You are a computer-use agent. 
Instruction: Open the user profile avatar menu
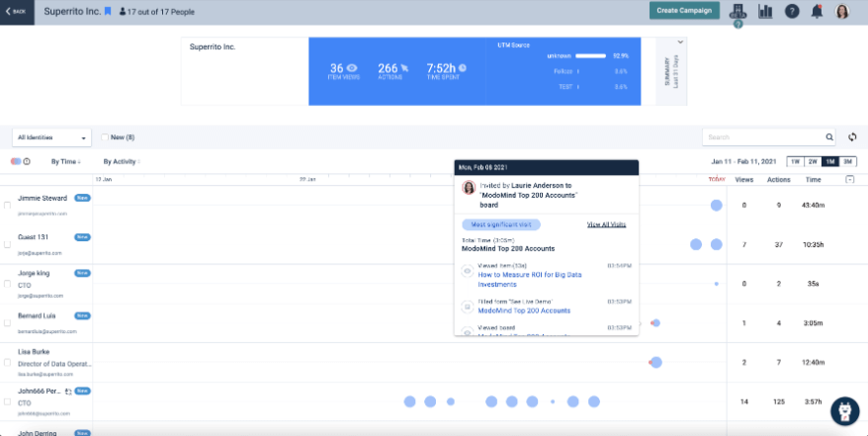click(x=842, y=11)
